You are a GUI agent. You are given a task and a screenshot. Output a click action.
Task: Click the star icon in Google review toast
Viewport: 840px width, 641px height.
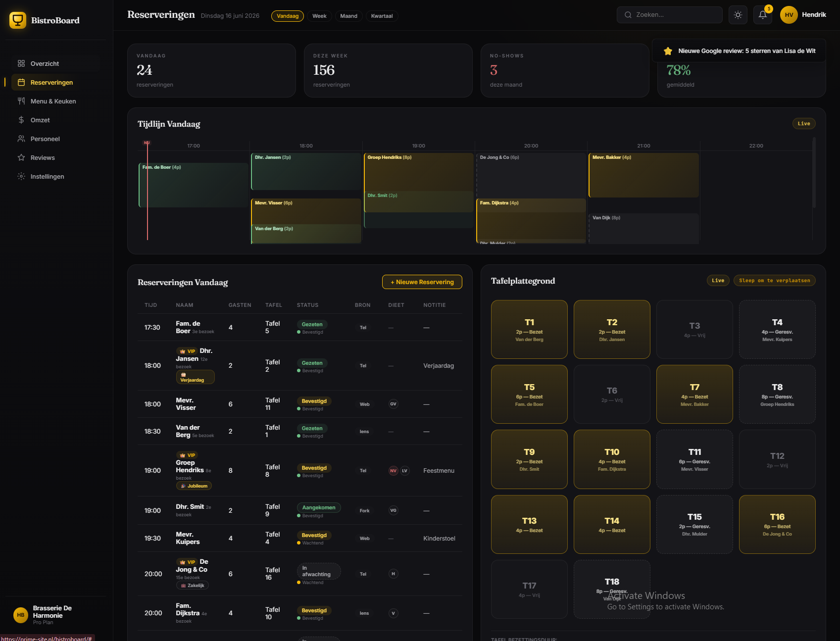668,51
